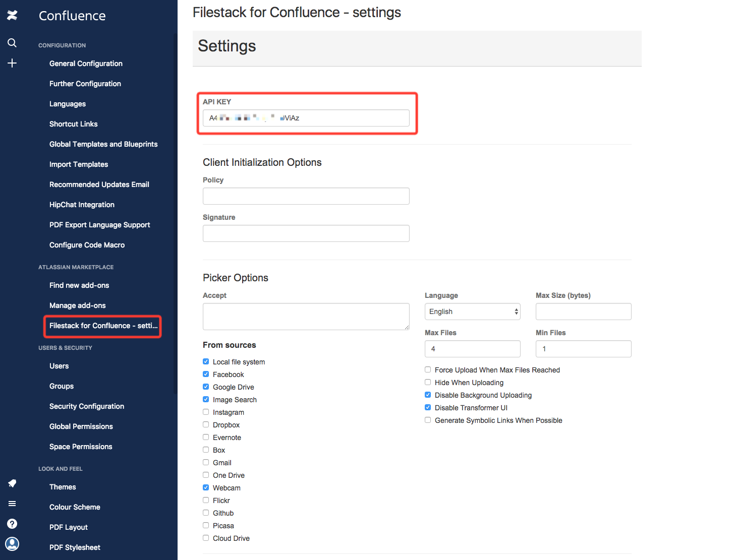The image size is (734, 560).
Task: Open the notifications megaphone icon
Action: (12, 483)
